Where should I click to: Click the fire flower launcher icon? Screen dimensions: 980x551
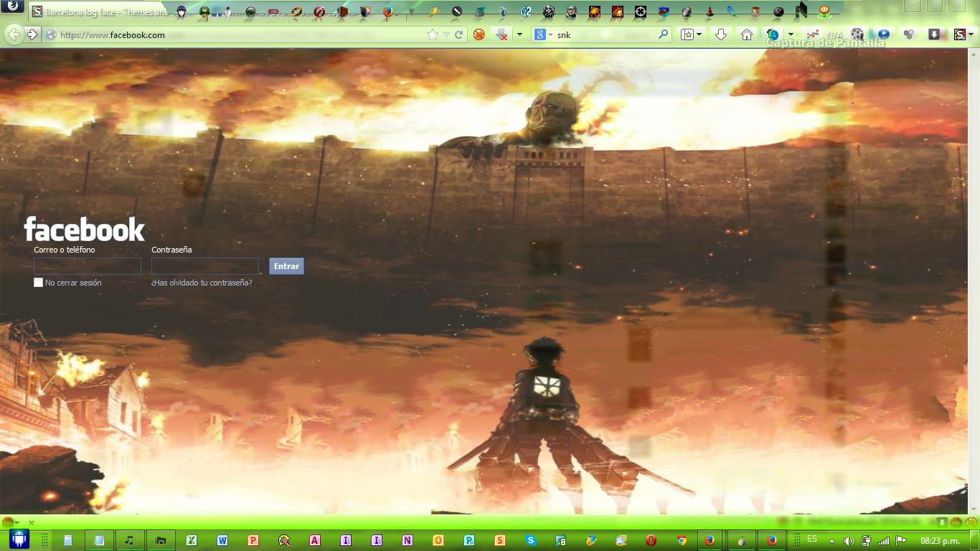click(x=824, y=11)
